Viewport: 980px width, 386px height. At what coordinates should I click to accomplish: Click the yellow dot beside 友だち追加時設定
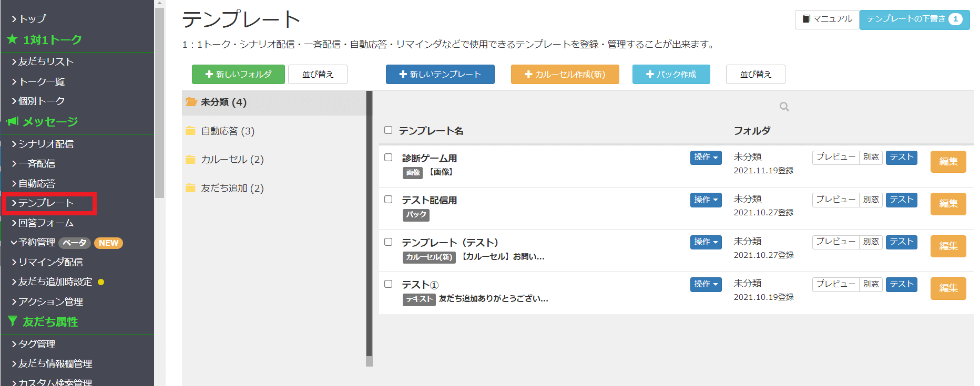click(101, 282)
